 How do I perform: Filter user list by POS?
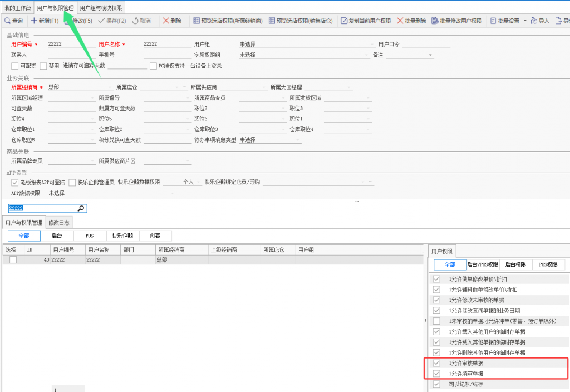(90, 236)
